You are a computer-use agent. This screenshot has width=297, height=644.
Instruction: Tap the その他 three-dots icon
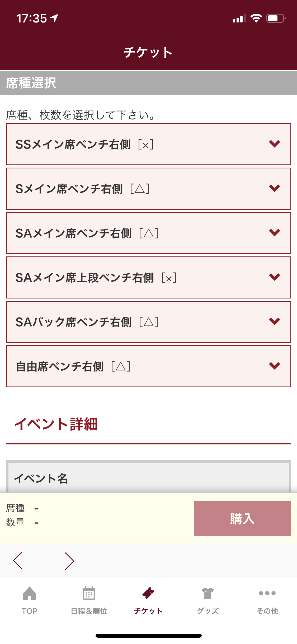point(267,593)
